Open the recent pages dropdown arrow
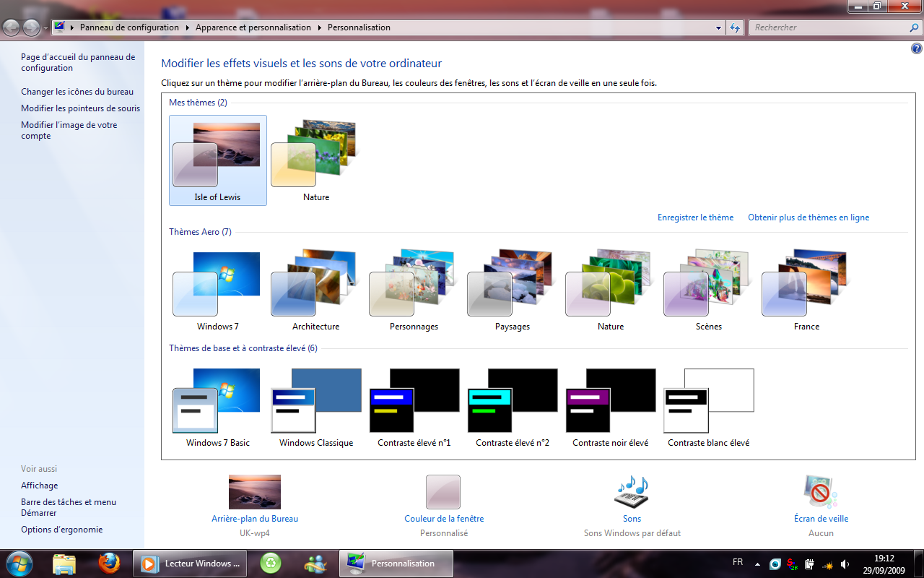The height and width of the screenshot is (578, 924). 46,28
